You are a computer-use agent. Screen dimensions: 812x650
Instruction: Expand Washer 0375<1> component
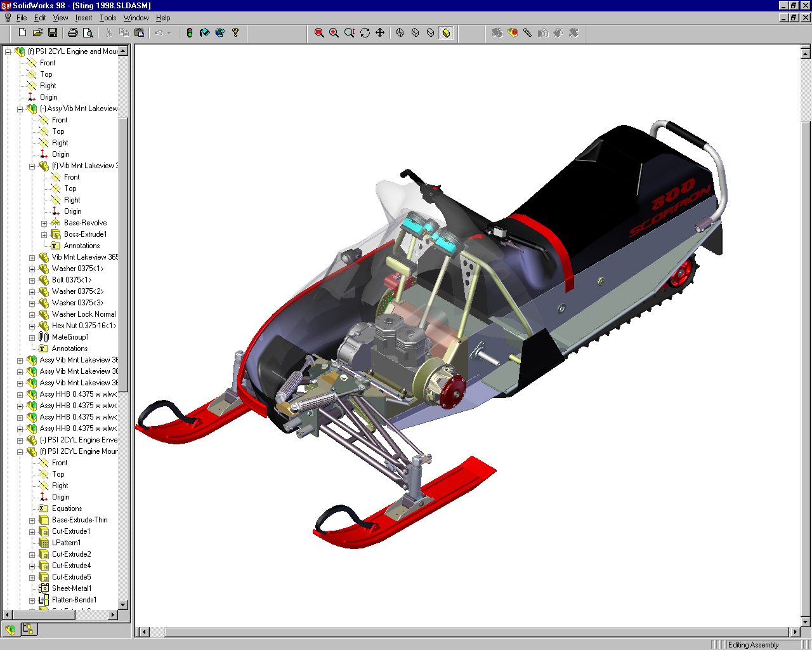pyautogui.click(x=32, y=269)
